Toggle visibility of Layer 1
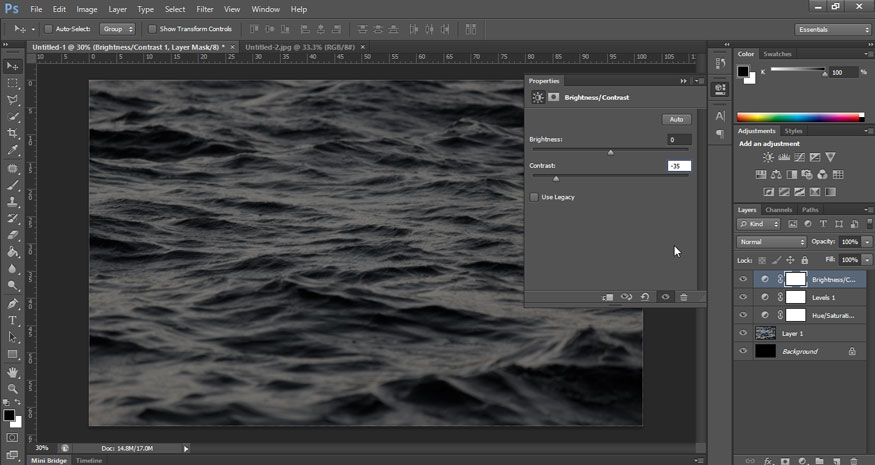875x465 pixels. tap(743, 333)
